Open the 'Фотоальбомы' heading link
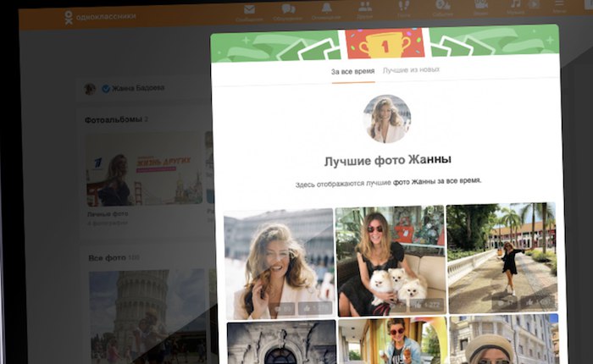Image resolution: width=593 pixels, height=364 pixels. pos(113,120)
